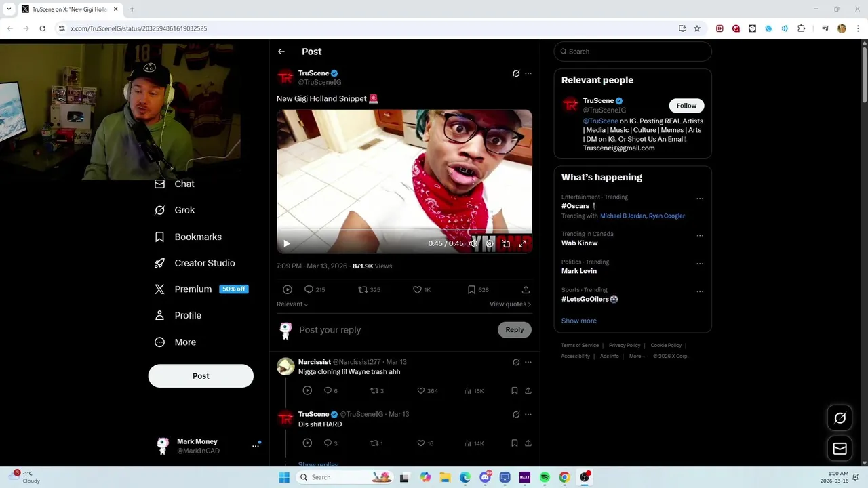Open more options for Wab Kinew trend

point(700,236)
